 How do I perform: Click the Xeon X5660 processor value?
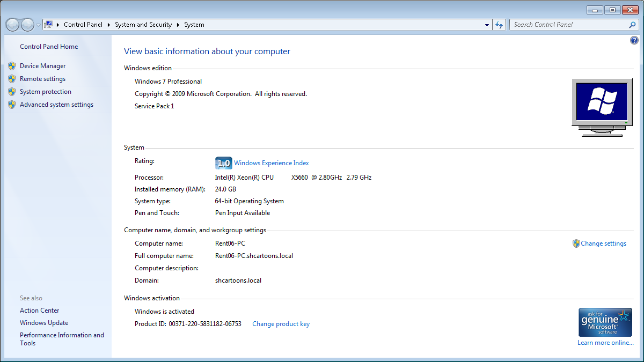click(x=293, y=178)
